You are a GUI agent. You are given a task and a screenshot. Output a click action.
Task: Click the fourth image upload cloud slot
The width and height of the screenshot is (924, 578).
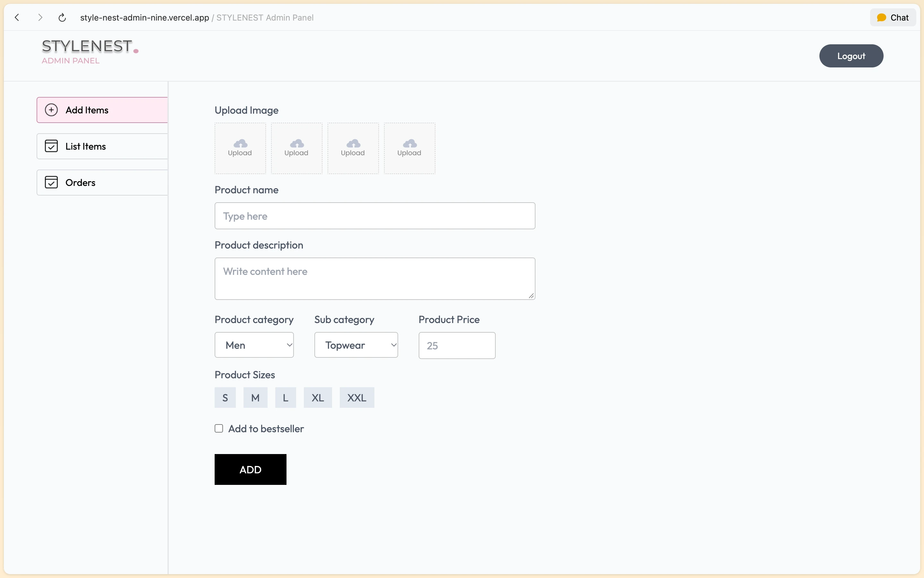410,148
